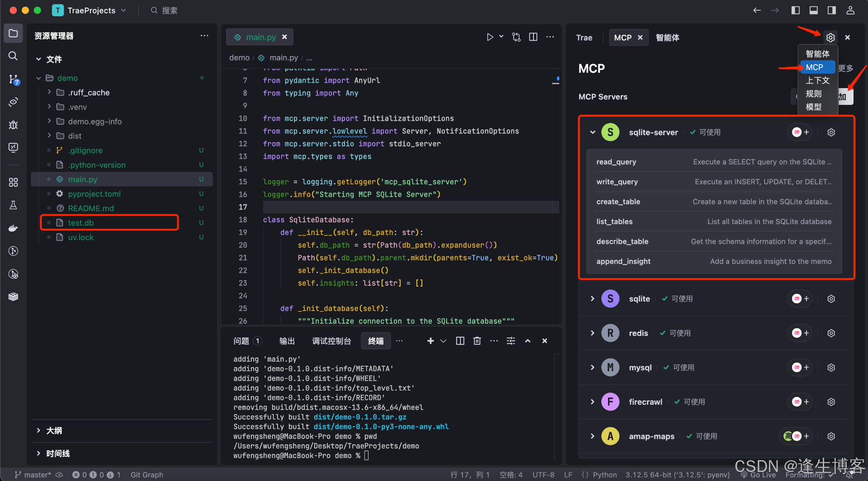Open editor more actions ellipsis
This screenshot has width=868, height=481.
pos(550,37)
